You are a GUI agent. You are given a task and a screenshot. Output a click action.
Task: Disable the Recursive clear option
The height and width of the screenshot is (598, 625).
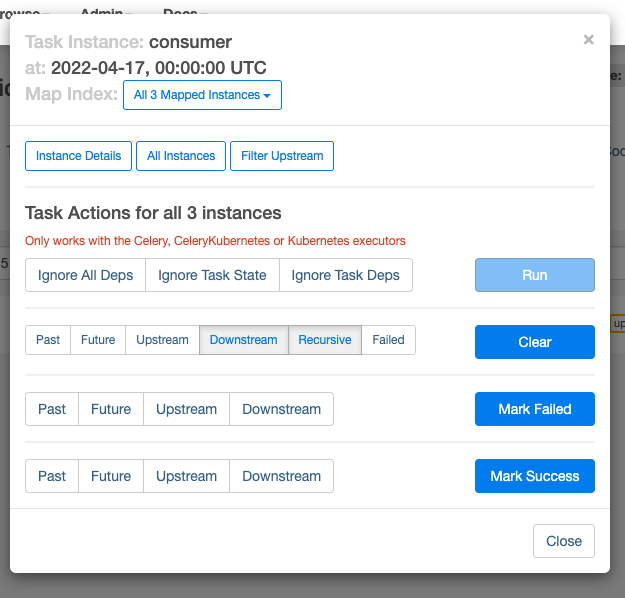325,340
